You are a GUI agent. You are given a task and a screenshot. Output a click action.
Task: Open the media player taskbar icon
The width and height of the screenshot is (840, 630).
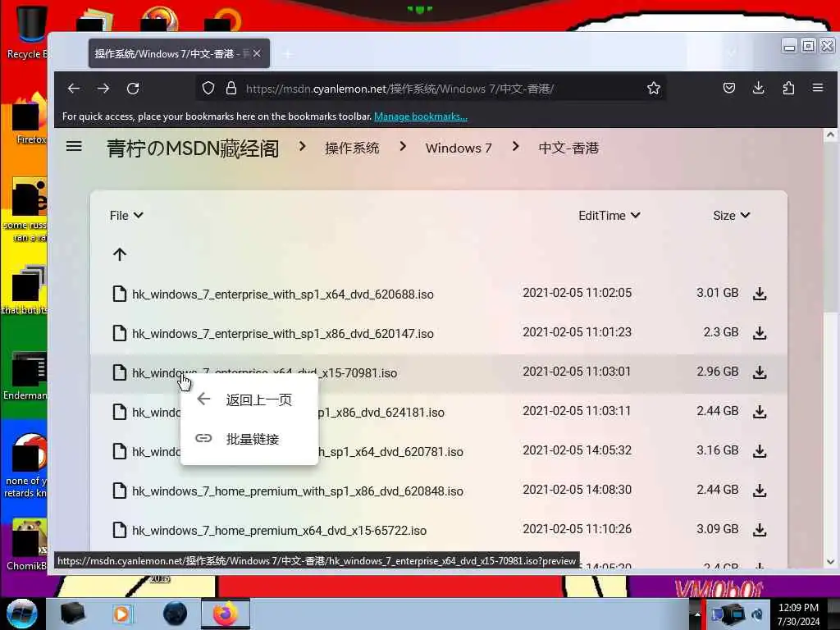[121, 614]
